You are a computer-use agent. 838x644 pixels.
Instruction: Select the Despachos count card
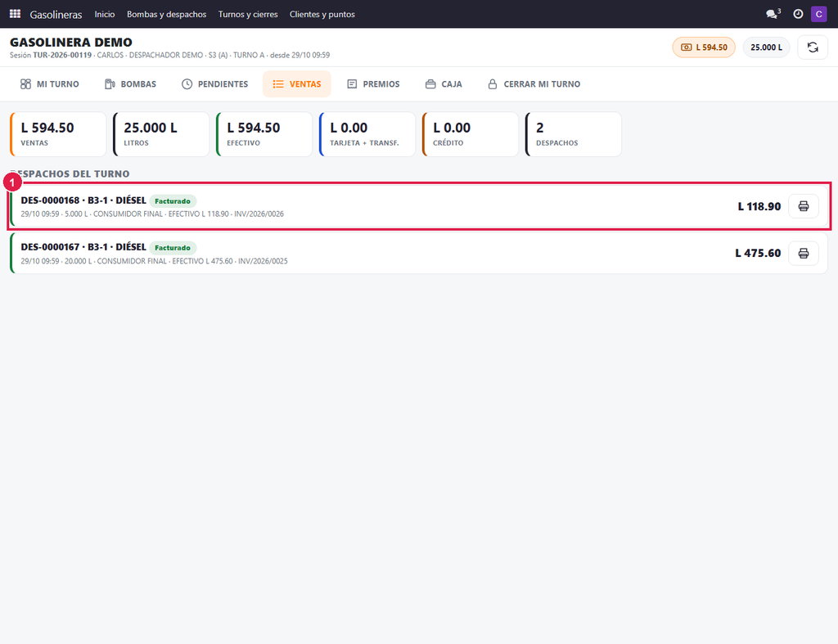pos(574,134)
